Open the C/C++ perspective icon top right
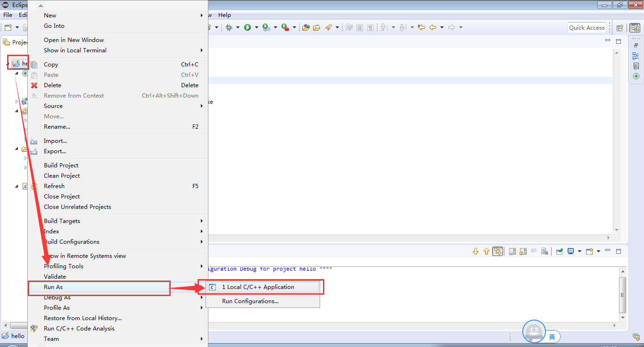The image size is (644, 347). point(635,27)
